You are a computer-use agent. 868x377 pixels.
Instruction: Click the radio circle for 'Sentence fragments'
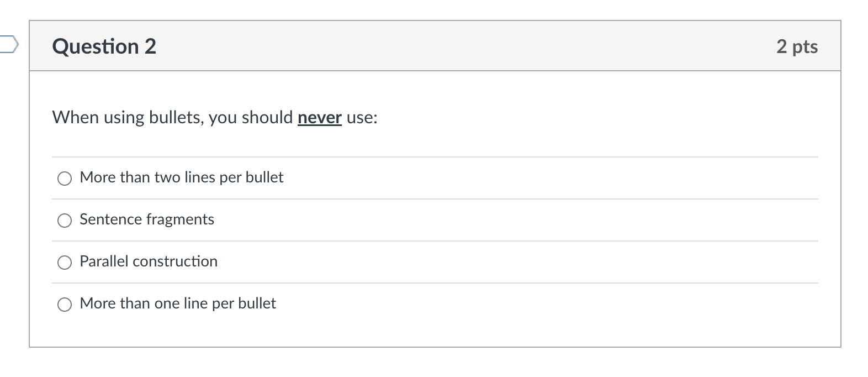pyautogui.click(x=65, y=220)
